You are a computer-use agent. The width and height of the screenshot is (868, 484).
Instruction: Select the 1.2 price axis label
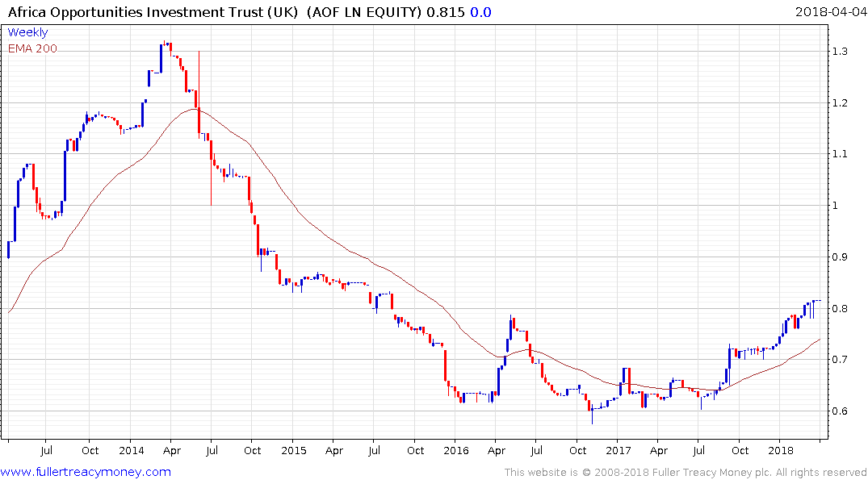tap(839, 103)
